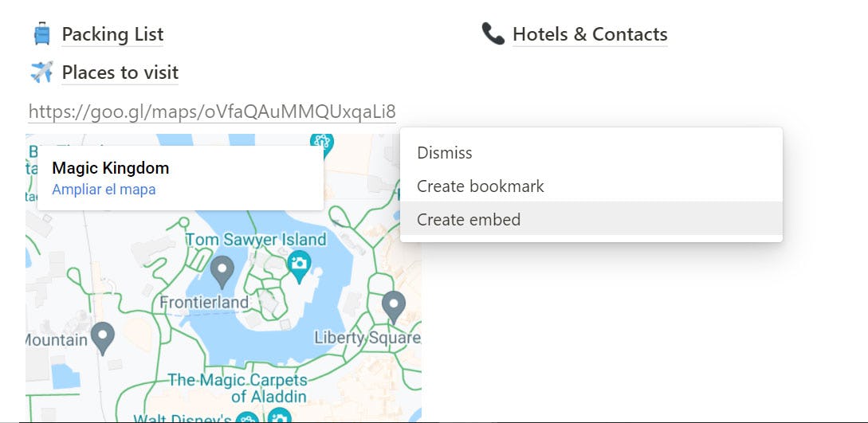This screenshot has width=868, height=423.
Task: Open the Packing List page link
Action: 112,34
